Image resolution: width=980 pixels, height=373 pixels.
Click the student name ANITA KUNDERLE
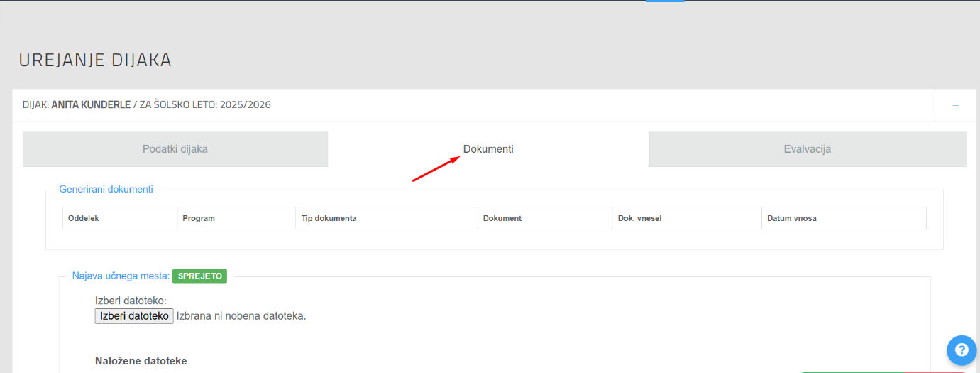[91, 104]
